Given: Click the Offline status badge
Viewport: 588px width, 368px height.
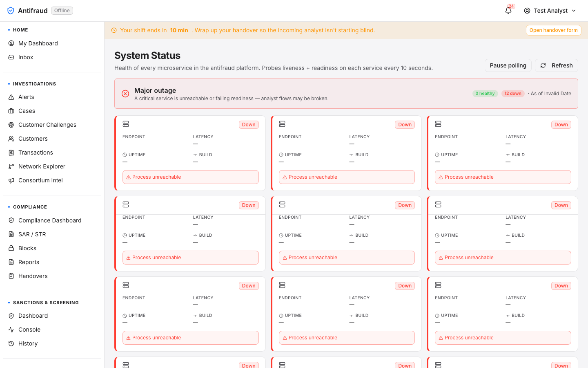Looking at the screenshot, I should point(62,11).
